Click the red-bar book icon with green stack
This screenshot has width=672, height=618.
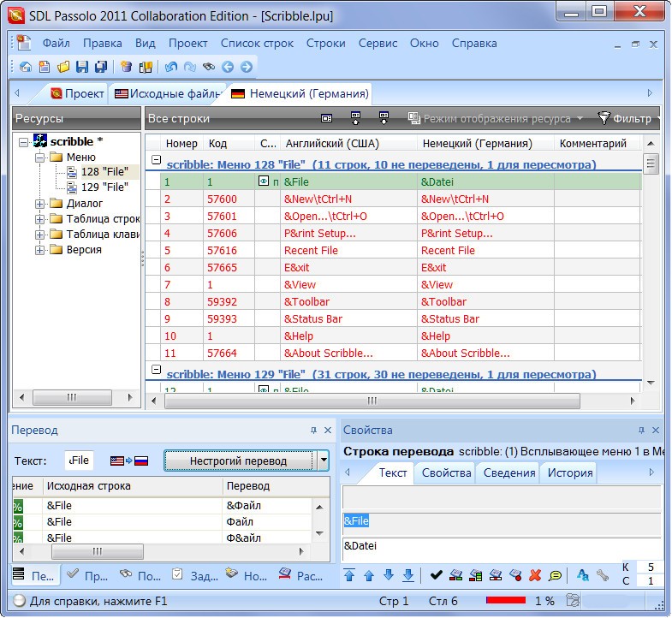(x=476, y=575)
